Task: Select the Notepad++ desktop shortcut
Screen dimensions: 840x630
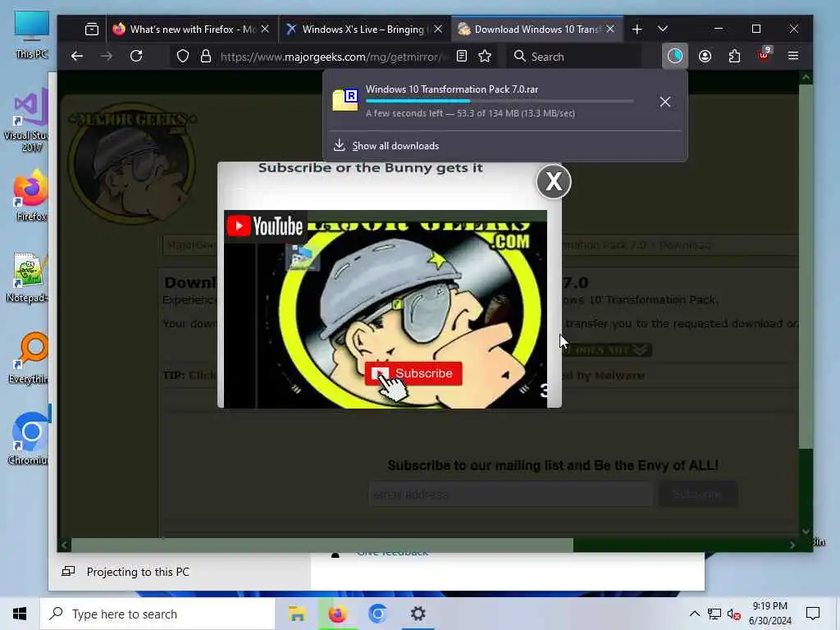Action: click(28, 277)
